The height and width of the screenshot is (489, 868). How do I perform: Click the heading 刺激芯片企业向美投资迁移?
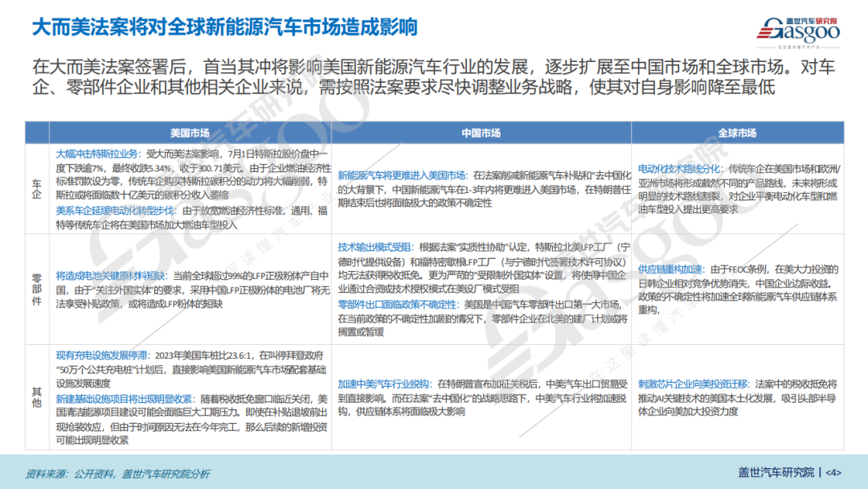pos(694,384)
